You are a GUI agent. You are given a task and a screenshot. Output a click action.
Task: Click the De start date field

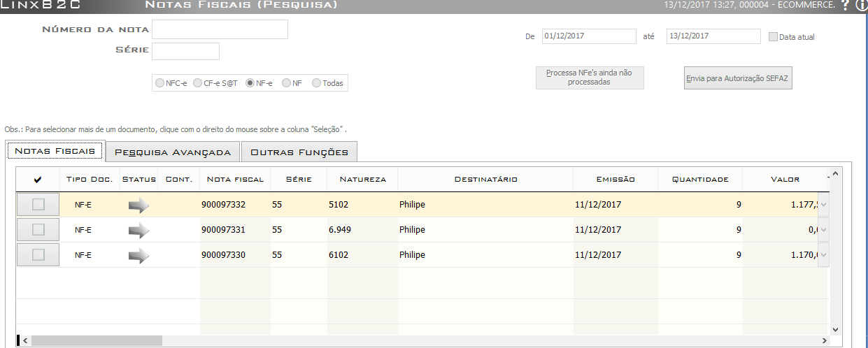pos(589,36)
